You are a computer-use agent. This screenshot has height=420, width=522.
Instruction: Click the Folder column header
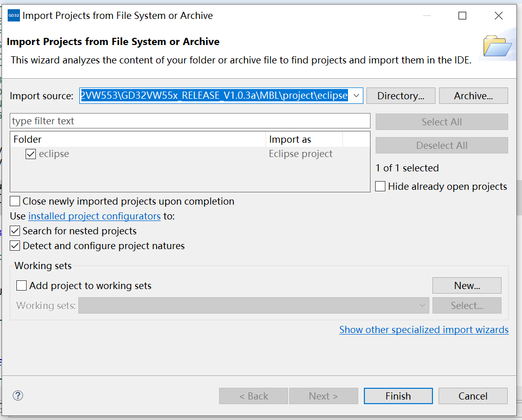[x=138, y=140]
